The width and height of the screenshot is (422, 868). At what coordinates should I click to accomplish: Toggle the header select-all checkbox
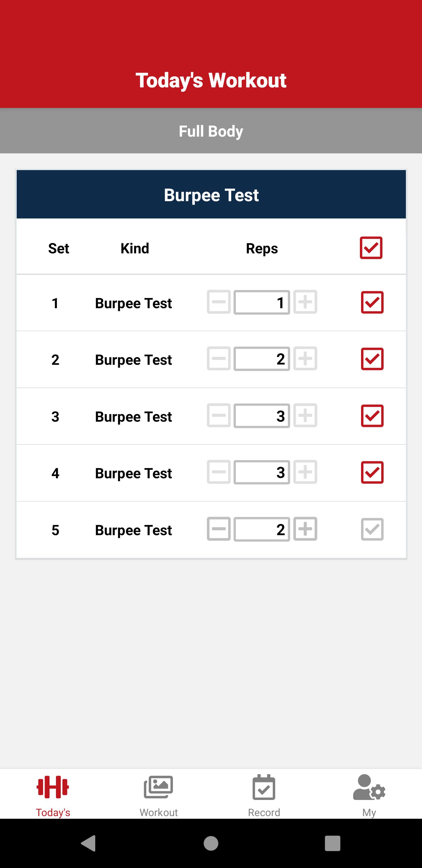click(371, 248)
